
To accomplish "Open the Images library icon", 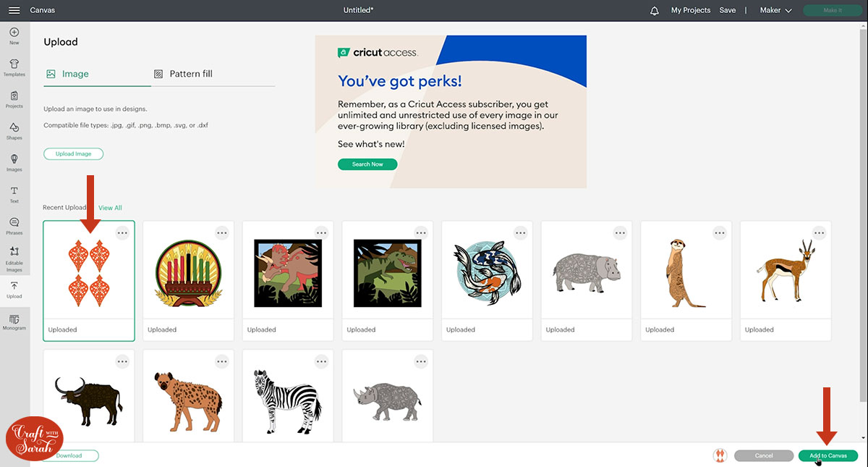I will [14, 162].
